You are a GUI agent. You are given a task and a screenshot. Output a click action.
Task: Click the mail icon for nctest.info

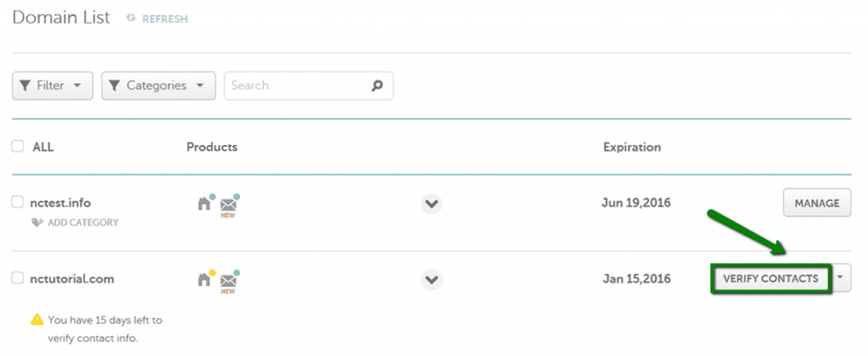coord(228,205)
